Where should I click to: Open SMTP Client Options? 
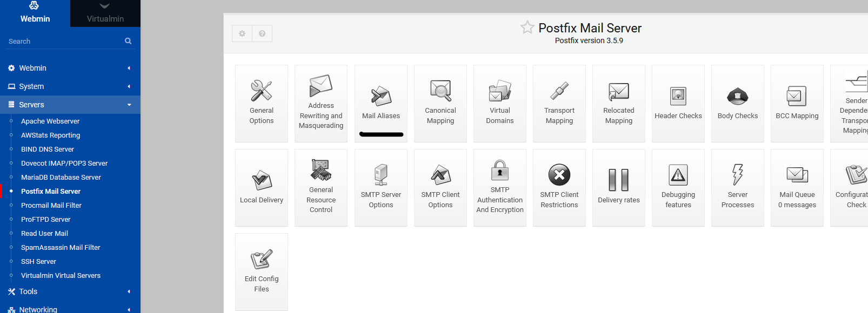pos(440,188)
